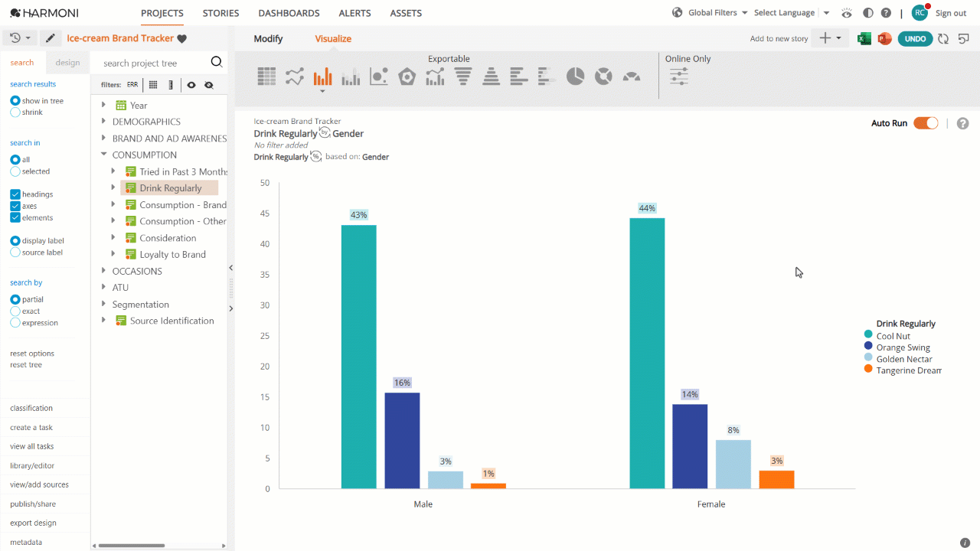Screen dimensions: 980x551
Task: Click the reset options link
Action: pyautogui.click(x=32, y=354)
